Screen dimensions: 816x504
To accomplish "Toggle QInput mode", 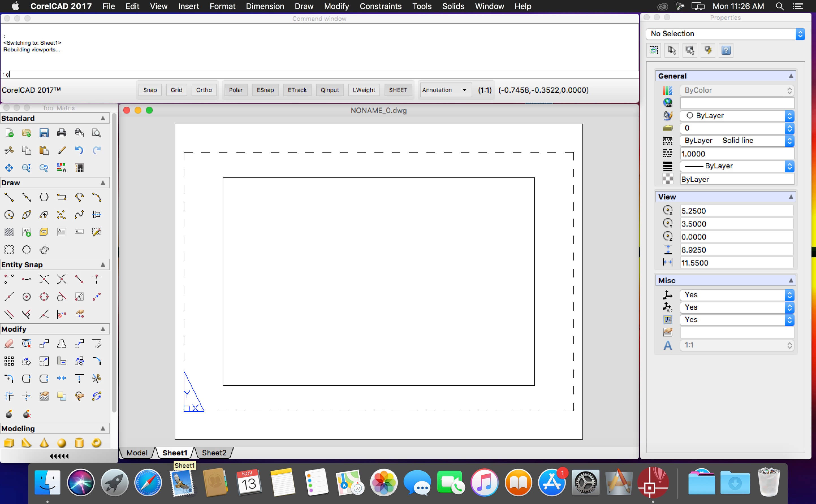I will pyautogui.click(x=330, y=90).
